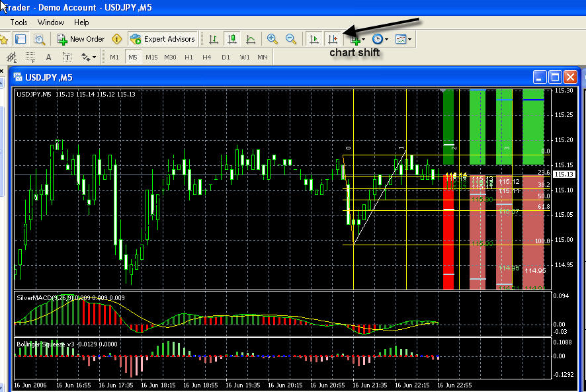The height and width of the screenshot is (392, 586).
Task: Click the Templates icon
Action: 401,39
